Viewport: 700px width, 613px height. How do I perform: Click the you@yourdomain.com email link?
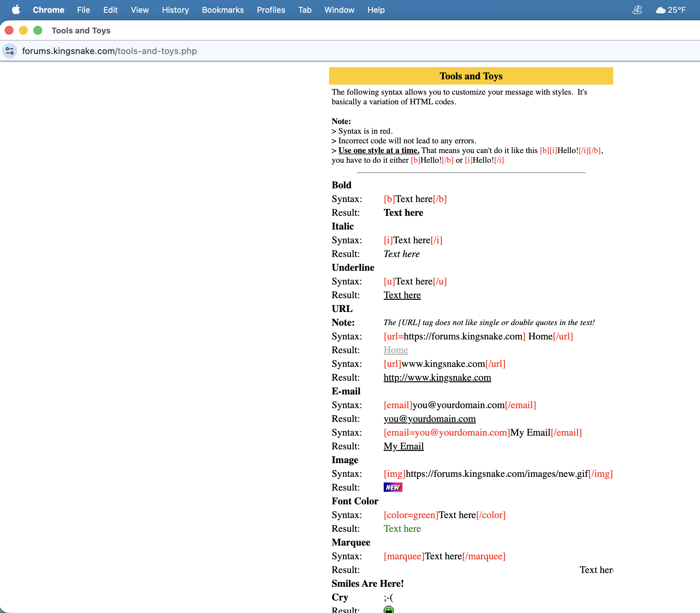click(429, 419)
